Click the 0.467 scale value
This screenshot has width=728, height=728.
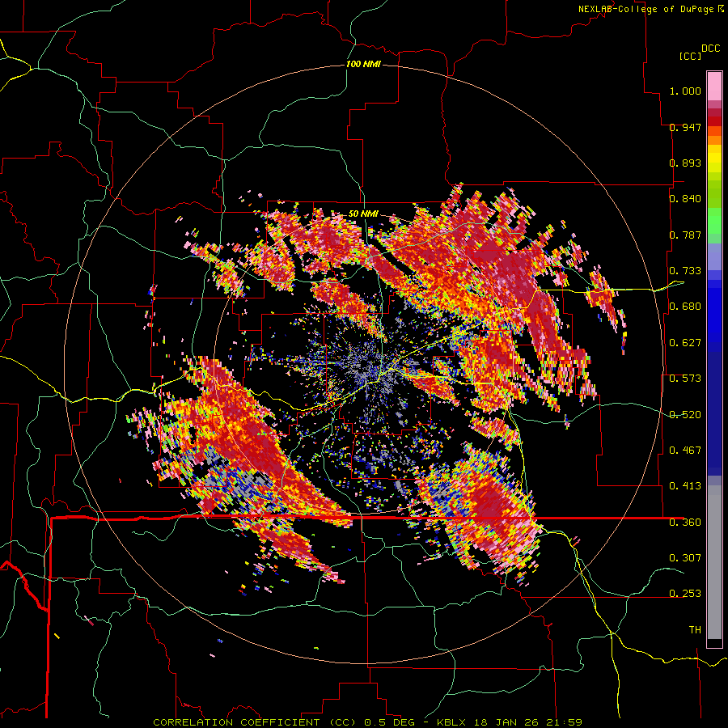[685, 451]
